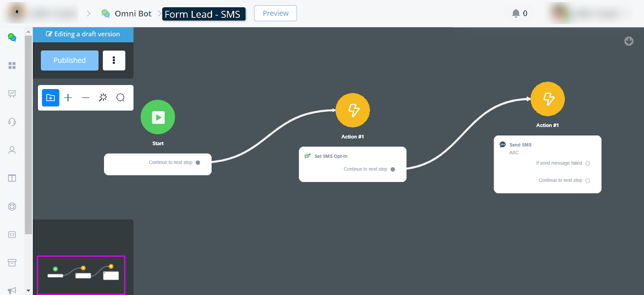Click the If send message failed connector

pyautogui.click(x=588, y=163)
